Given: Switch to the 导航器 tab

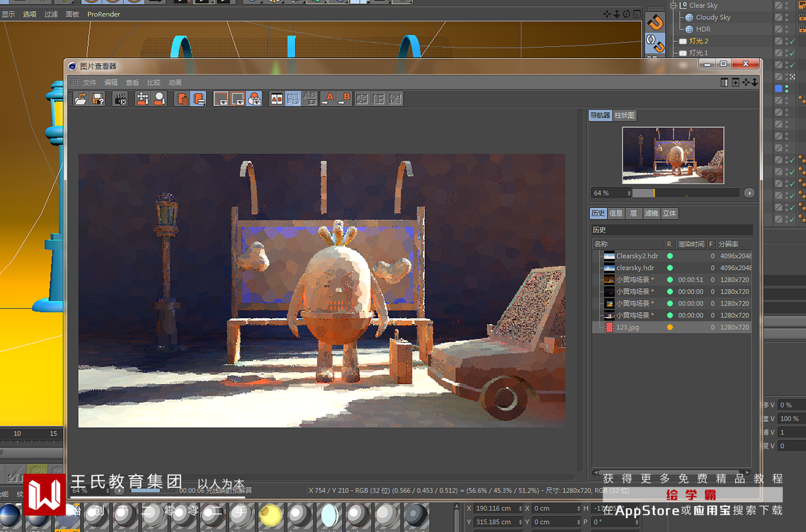Looking at the screenshot, I should 601,116.
